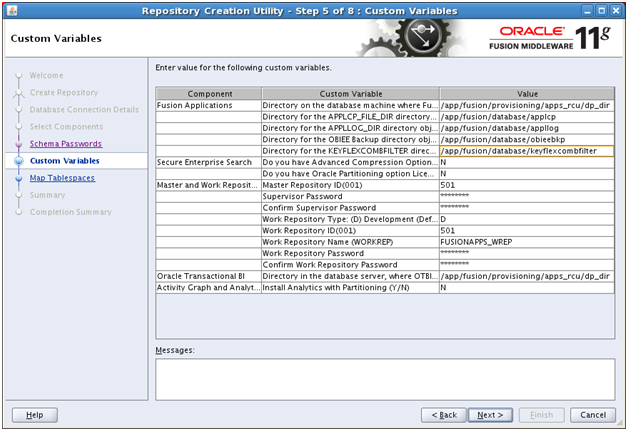The image size is (628, 431).
Task: Select the Secure Enterprise Search component cell
Action: pos(209,162)
